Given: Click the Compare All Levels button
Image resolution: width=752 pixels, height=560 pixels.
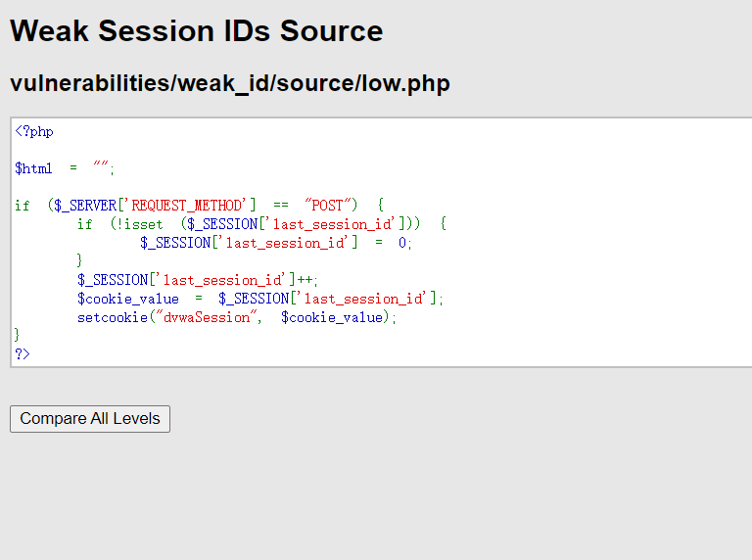Looking at the screenshot, I should (x=90, y=418).
